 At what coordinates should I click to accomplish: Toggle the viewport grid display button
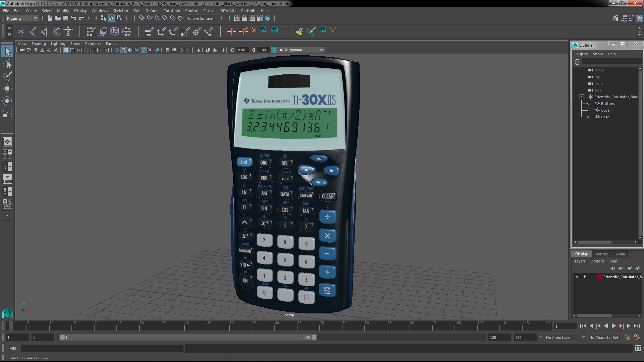point(66,50)
